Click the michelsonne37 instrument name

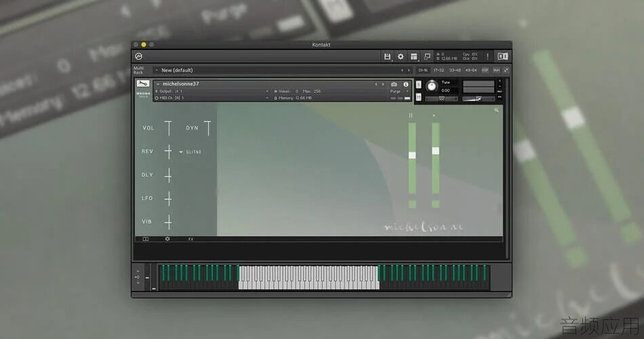[x=181, y=84]
